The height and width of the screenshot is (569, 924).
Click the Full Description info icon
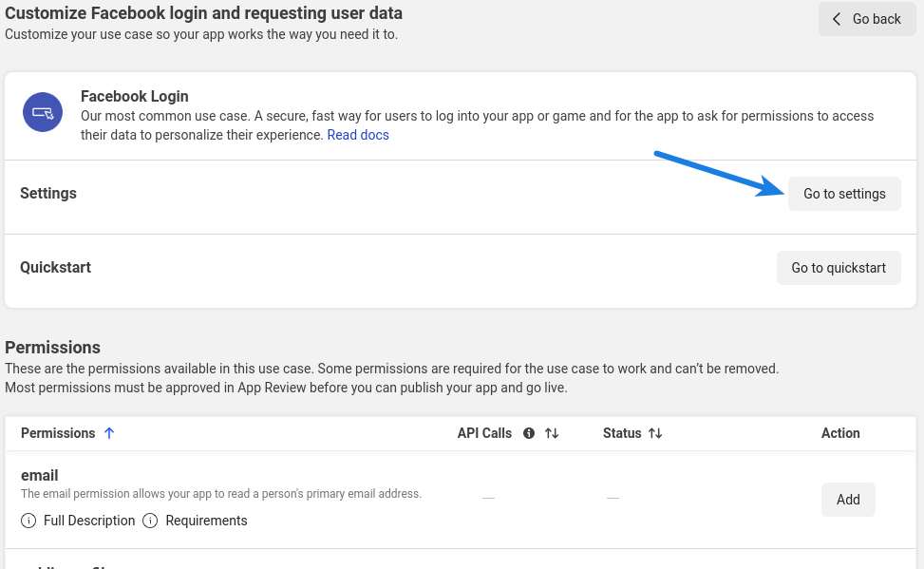pos(28,521)
